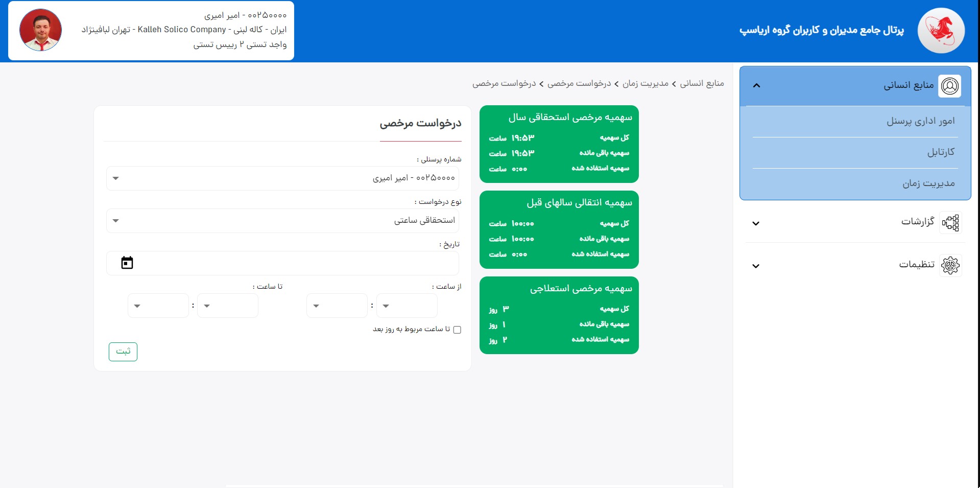Click مدیریت زمان breadcrumb link
Screen dimensions: 980x488
(645, 83)
